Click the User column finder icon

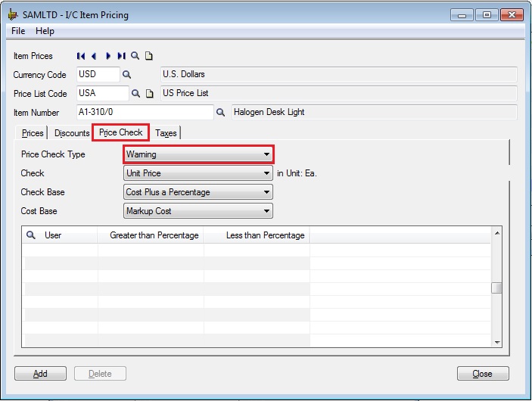pos(31,235)
